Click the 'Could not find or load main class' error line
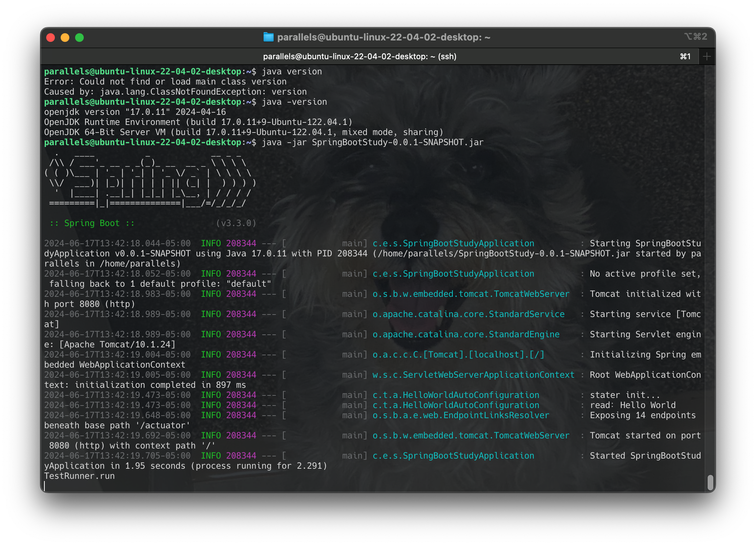This screenshot has width=756, height=546. coord(165,82)
